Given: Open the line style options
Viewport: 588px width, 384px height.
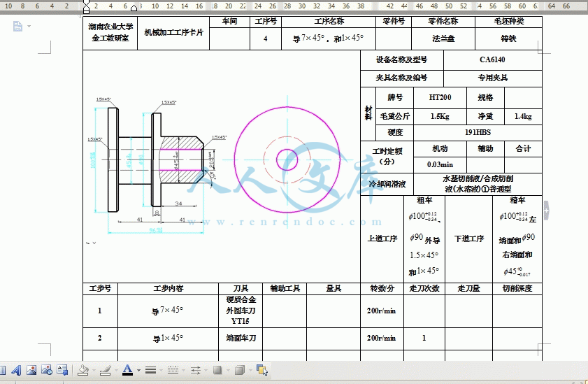Looking at the screenshot, I should [151, 370].
